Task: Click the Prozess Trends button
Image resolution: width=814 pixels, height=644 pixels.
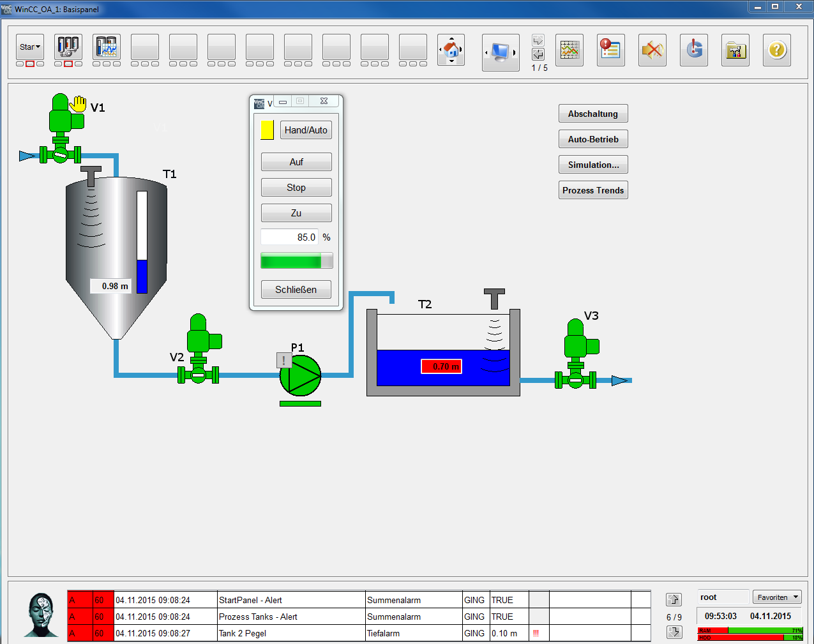Action: (592, 190)
